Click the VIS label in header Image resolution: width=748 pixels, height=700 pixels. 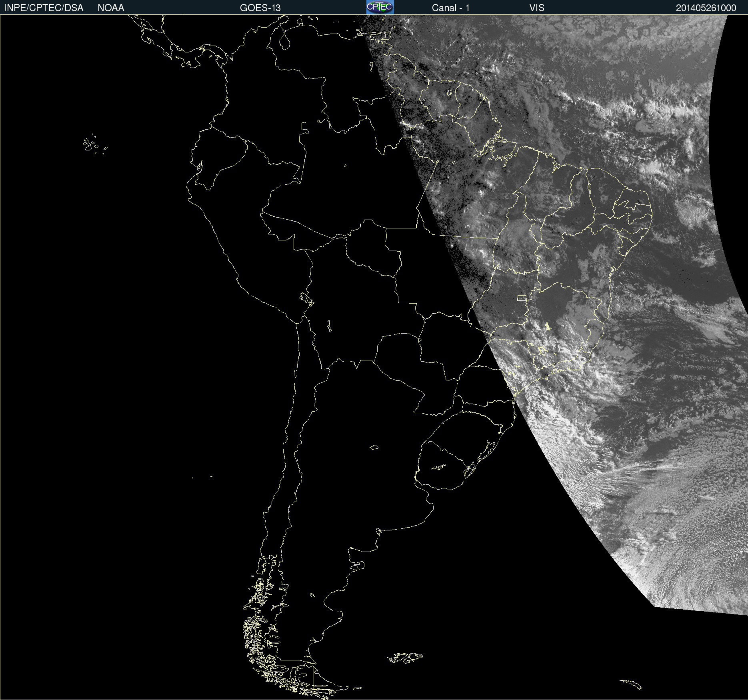click(536, 8)
